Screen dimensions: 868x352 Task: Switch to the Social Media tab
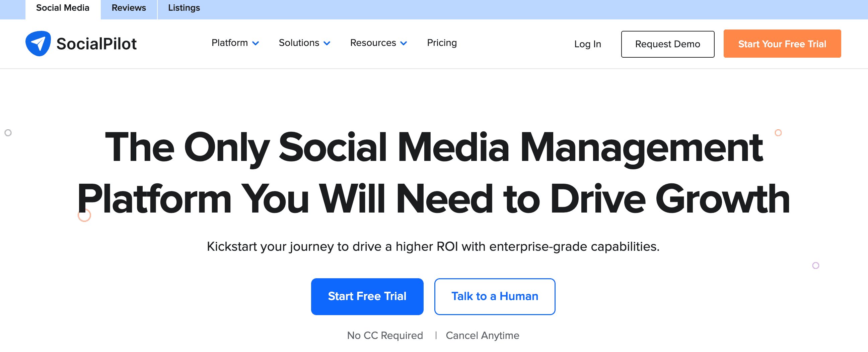(63, 8)
